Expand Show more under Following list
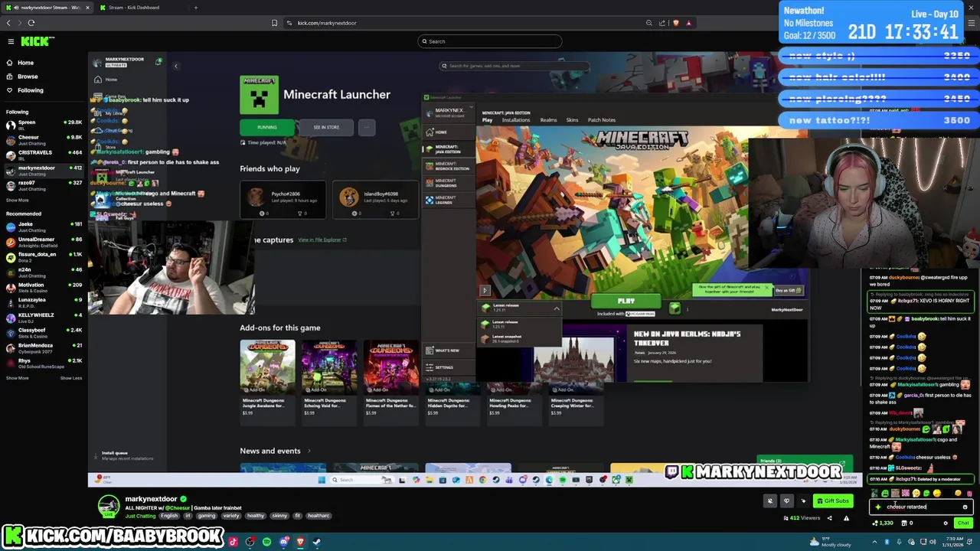This screenshot has width=980, height=551. 18,200
